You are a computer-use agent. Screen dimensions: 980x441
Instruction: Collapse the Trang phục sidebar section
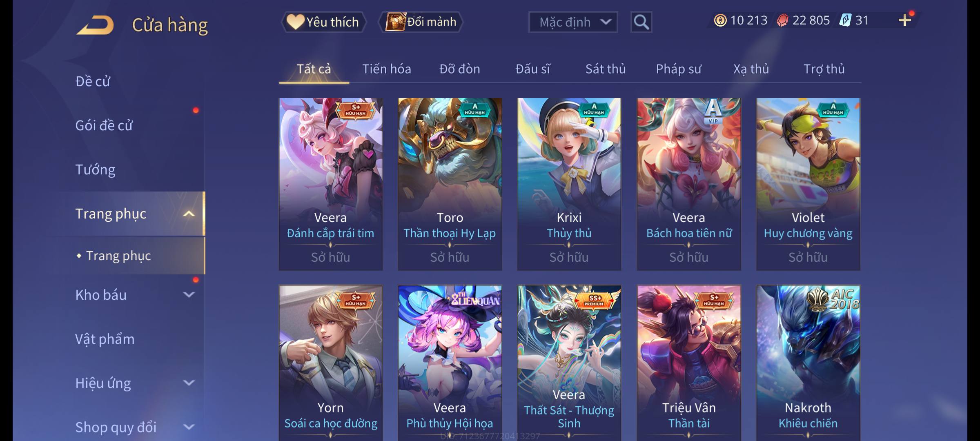tap(189, 214)
